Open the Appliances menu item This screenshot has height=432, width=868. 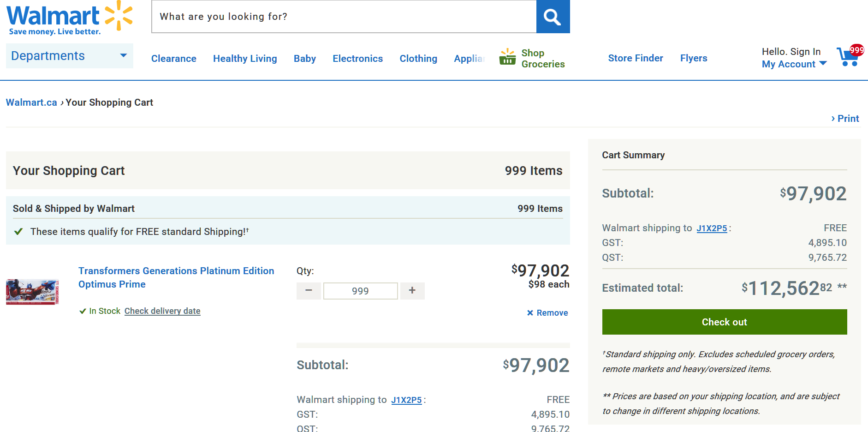point(470,59)
